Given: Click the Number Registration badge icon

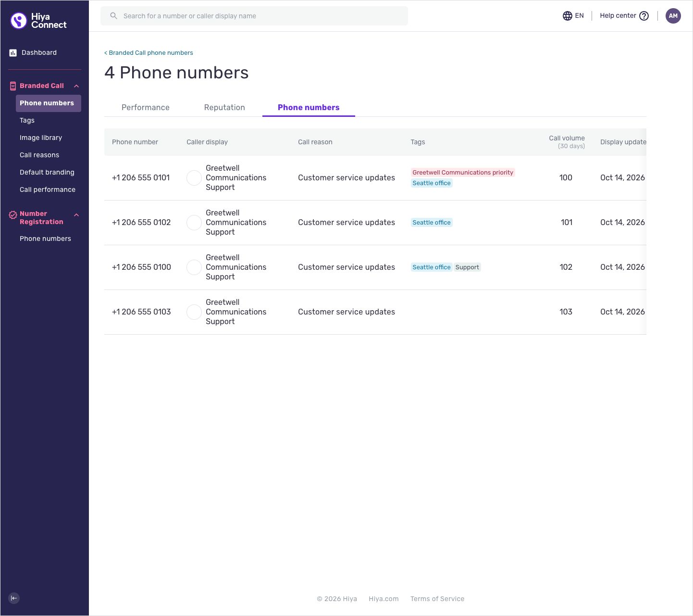Looking at the screenshot, I should 13,215.
